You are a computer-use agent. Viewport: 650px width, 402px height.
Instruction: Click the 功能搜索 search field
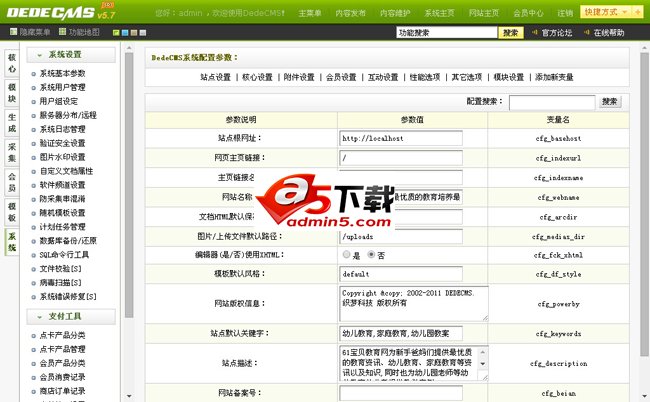click(x=447, y=32)
